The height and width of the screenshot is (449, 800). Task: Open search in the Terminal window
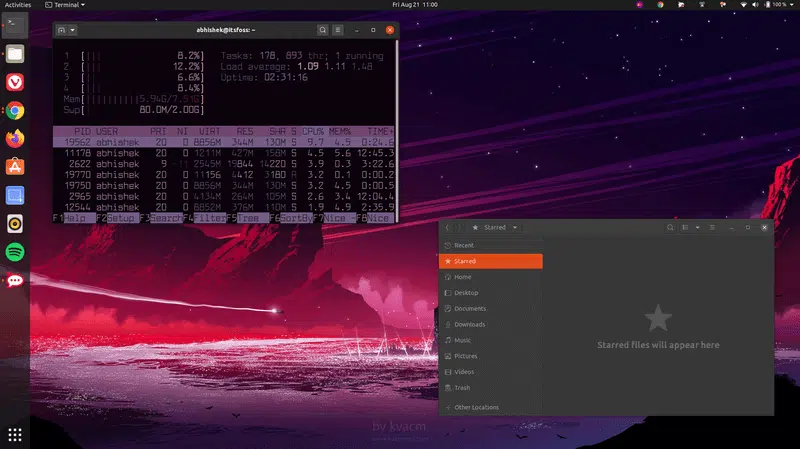[322, 30]
